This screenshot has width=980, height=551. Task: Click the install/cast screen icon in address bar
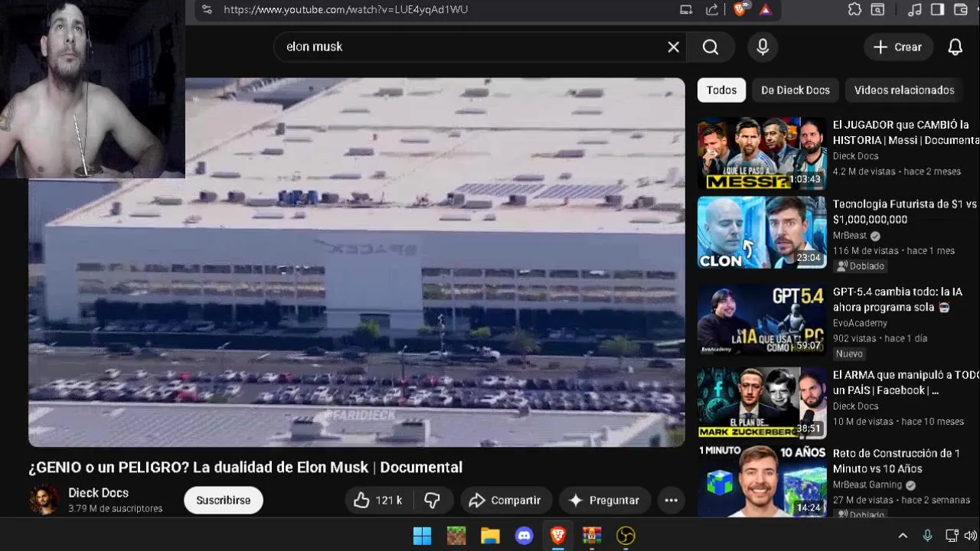(686, 9)
